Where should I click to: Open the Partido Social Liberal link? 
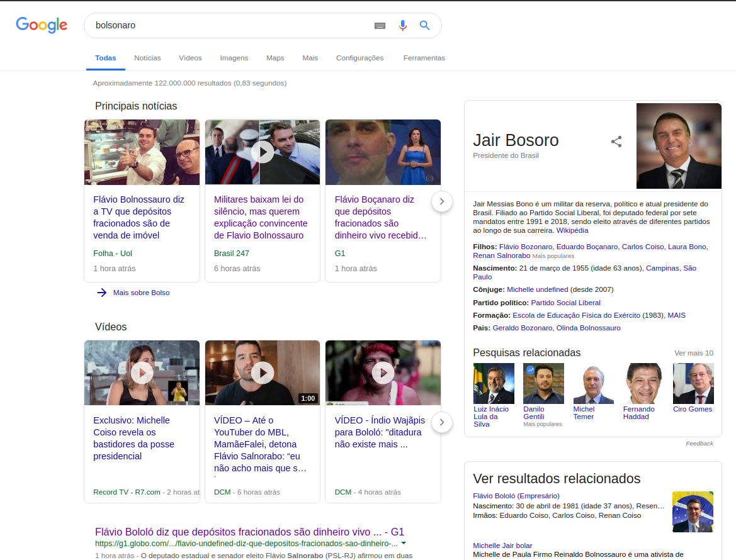pyautogui.click(x=565, y=303)
